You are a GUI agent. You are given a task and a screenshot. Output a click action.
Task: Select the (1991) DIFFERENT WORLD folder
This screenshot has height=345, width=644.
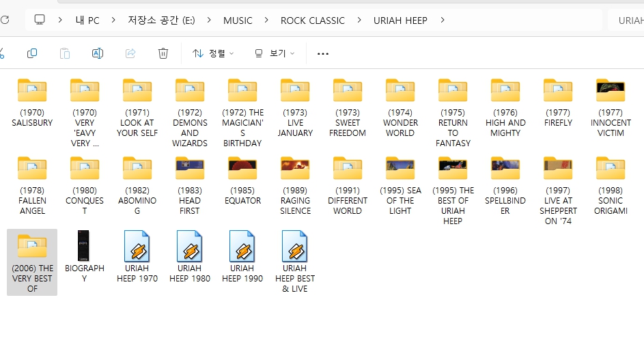click(348, 186)
